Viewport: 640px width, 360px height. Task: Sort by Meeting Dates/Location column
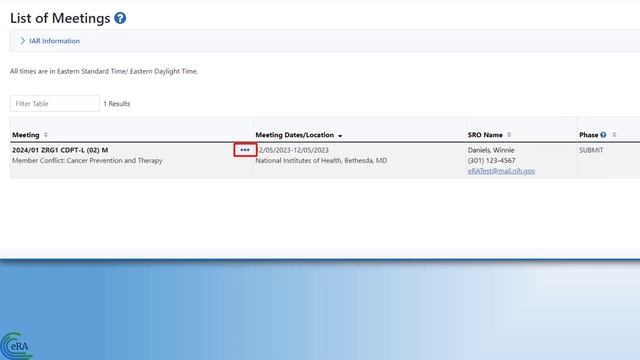tap(340, 136)
